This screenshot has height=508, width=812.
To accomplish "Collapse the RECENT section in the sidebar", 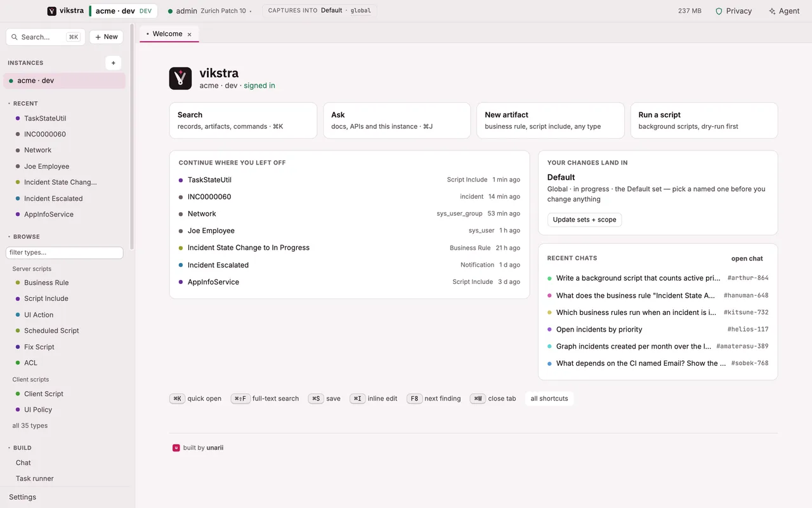I will pos(23,104).
